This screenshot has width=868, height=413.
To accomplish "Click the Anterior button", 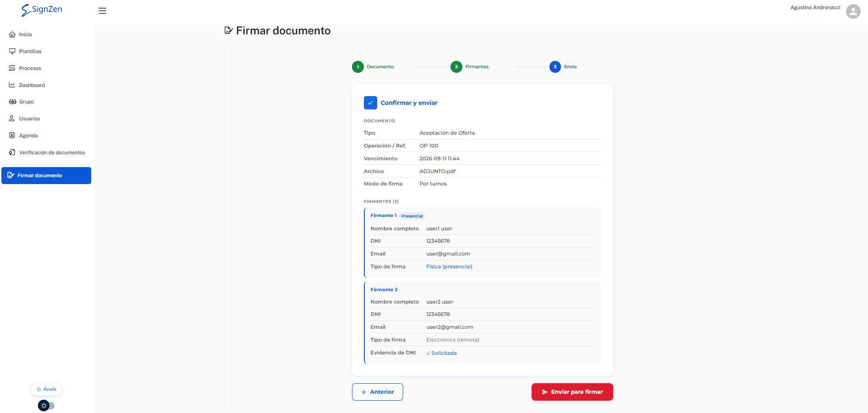I will click(378, 392).
